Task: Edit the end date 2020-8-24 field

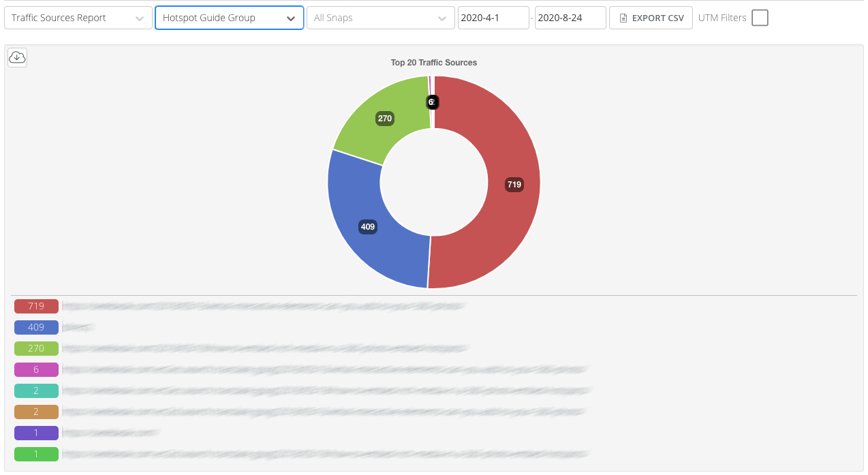Action: [570, 18]
